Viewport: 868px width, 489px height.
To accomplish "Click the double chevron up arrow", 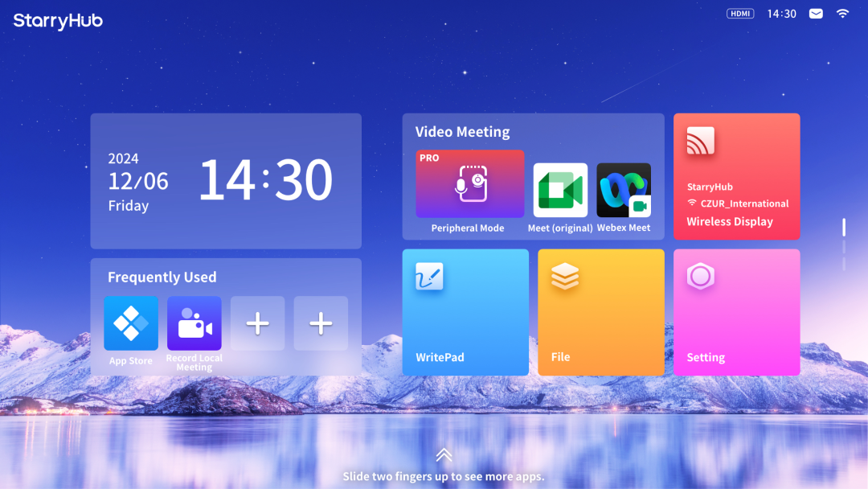I will click(444, 455).
